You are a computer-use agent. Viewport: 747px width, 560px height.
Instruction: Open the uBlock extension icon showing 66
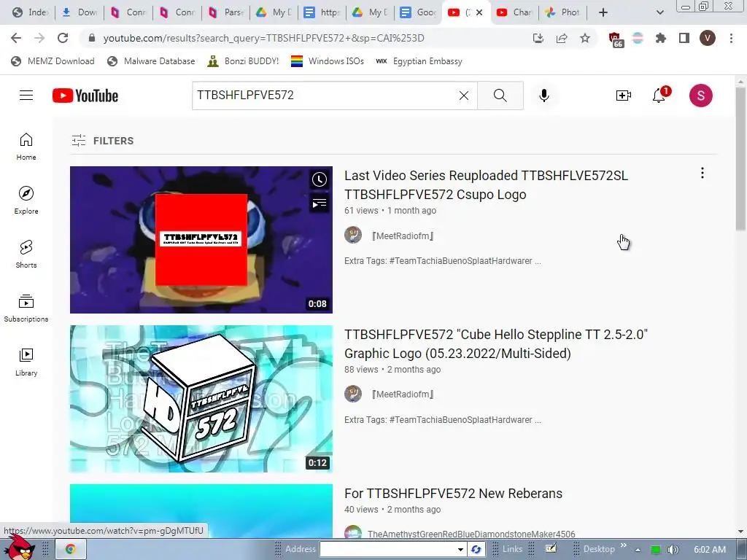615,39
